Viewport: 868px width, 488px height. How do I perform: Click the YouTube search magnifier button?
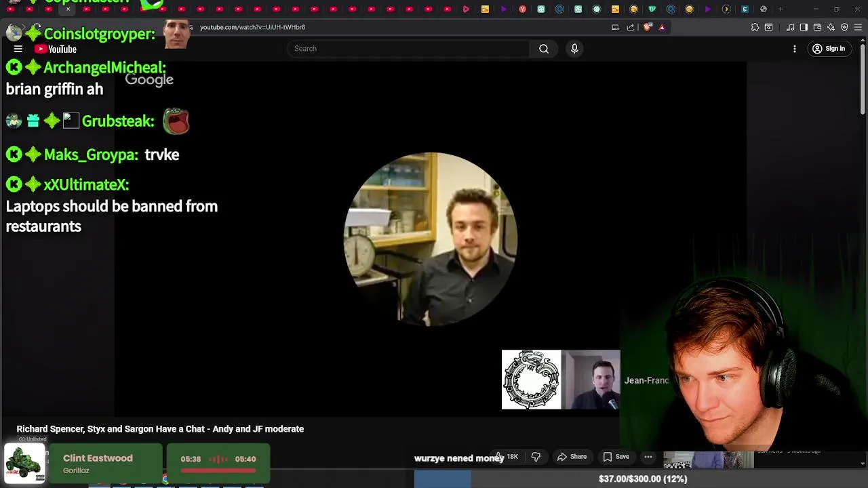coord(544,49)
